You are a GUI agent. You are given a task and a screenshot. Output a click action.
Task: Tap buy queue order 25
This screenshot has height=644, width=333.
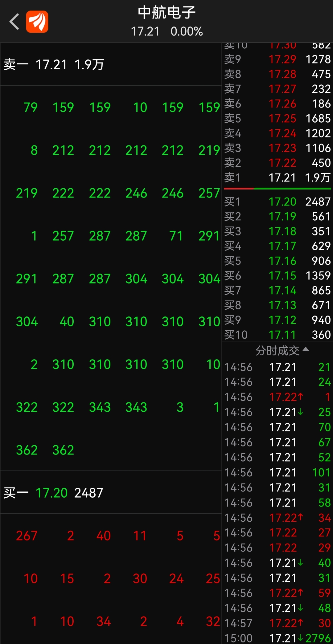(x=213, y=579)
